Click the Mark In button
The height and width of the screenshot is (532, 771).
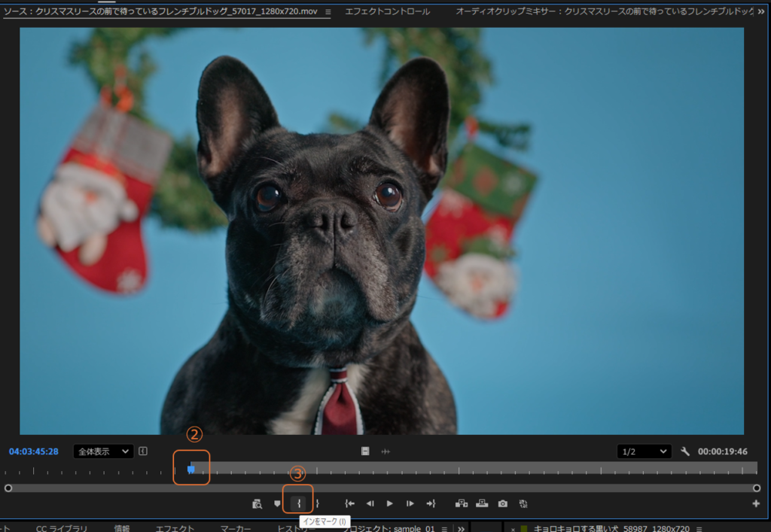299,503
